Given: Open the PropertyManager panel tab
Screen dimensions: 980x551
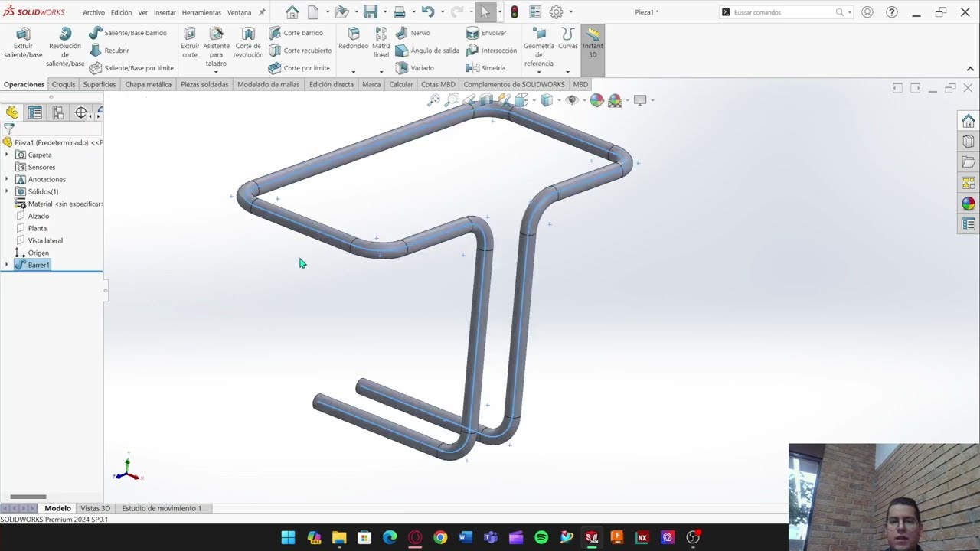Looking at the screenshot, I should [x=35, y=113].
